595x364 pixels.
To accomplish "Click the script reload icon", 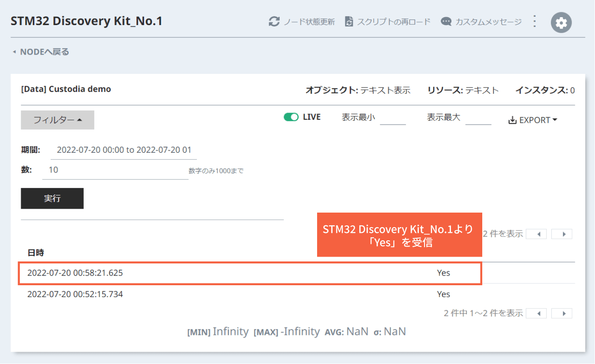I will [x=350, y=21].
